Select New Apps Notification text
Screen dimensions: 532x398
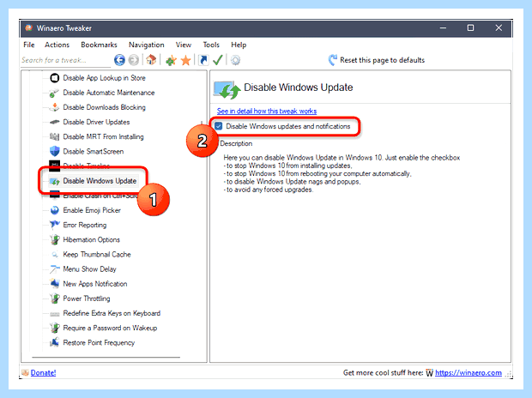point(95,284)
